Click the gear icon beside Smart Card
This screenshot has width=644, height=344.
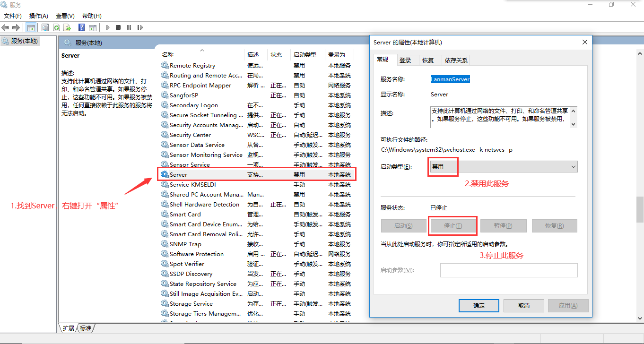click(x=165, y=214)
